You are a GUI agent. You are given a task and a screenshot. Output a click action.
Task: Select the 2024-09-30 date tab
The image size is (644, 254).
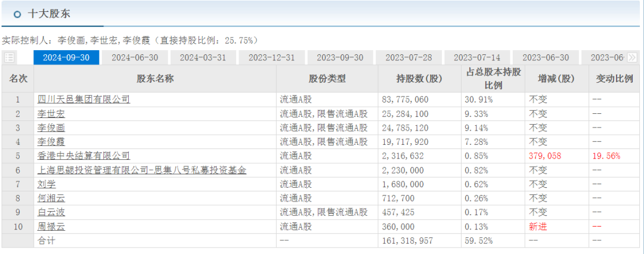(66, 58)
